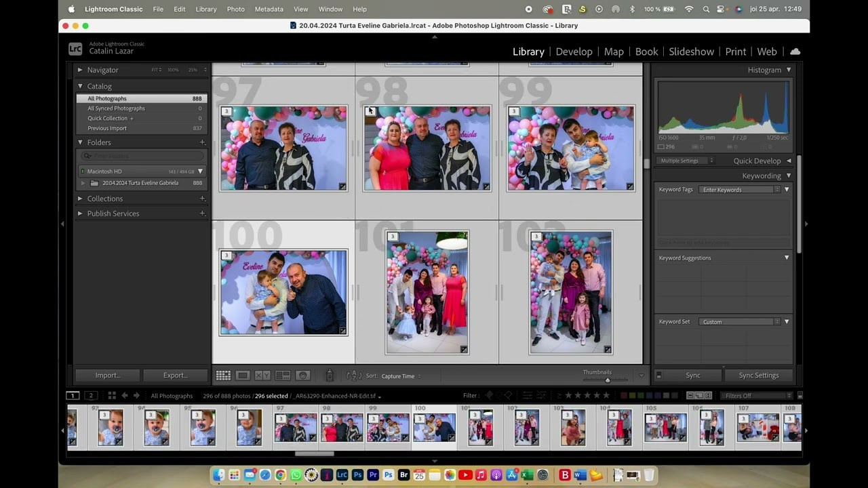Viewport: 868px width, 488px height.
Task: Select the Painter spray-can tool
Action: (x=330, y=375)
